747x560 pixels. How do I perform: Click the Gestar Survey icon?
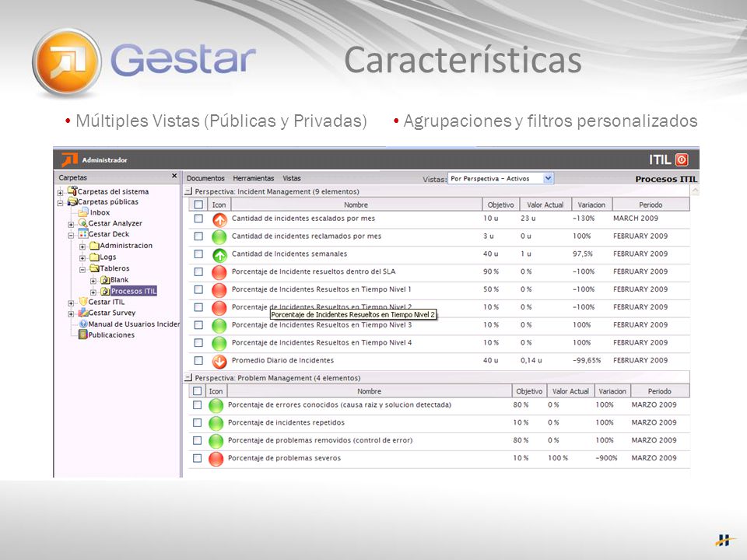83,313
